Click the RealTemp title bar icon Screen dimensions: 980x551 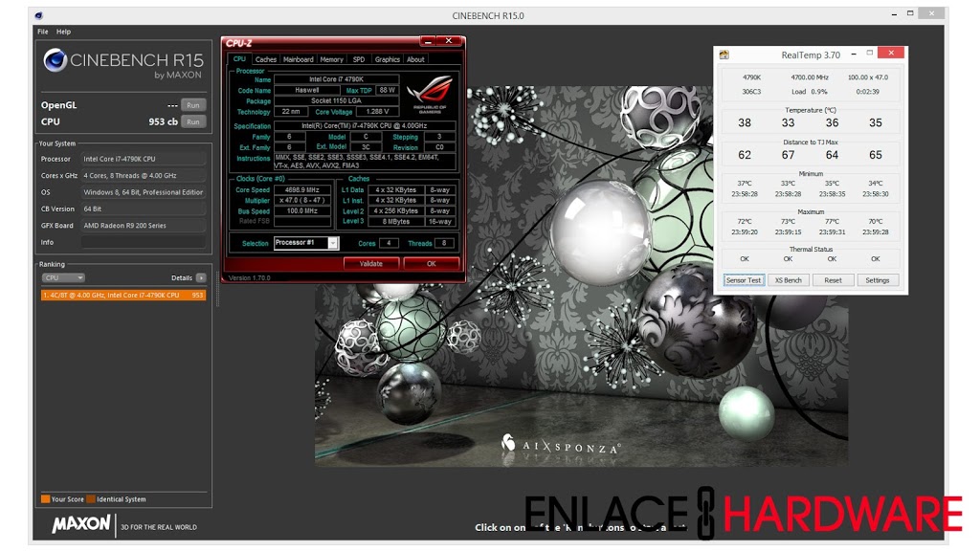724,55
